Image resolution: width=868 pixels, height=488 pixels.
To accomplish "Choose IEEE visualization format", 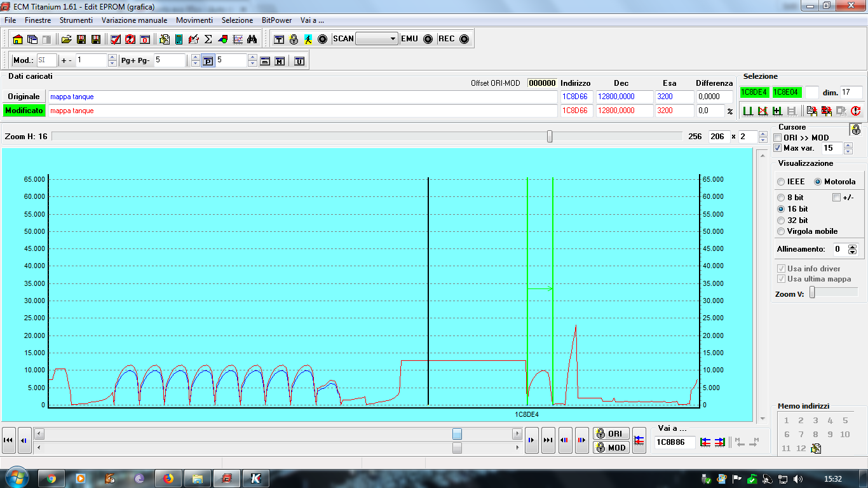I will [x=781, y=182].
